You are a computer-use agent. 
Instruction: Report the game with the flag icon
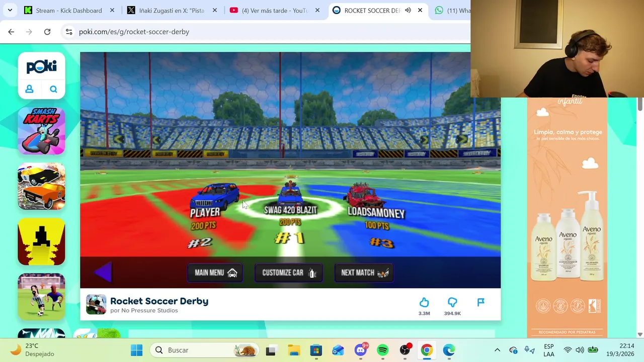[x=480, y=302]
